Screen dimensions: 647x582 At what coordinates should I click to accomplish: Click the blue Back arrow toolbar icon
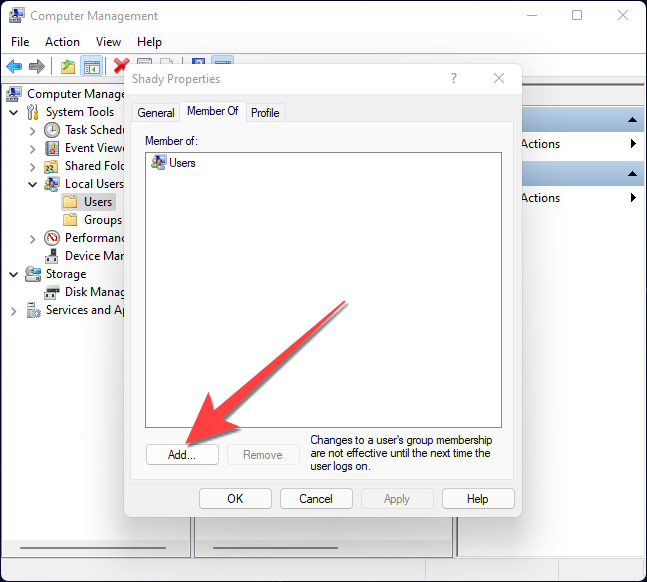[14, 66]
